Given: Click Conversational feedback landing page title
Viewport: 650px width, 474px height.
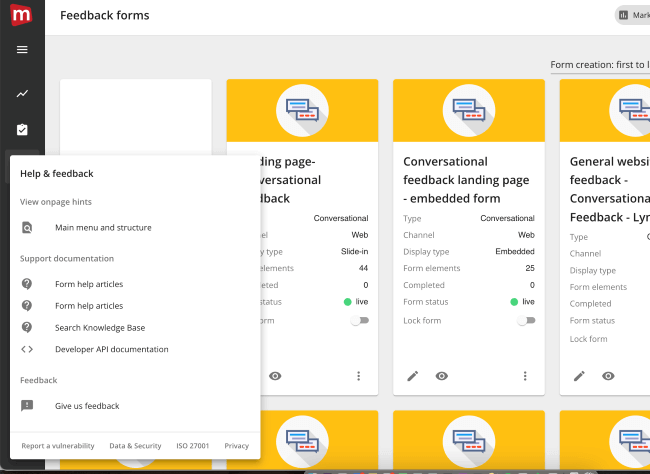Looking at the screenshot, I should click(x=466, y=180).
